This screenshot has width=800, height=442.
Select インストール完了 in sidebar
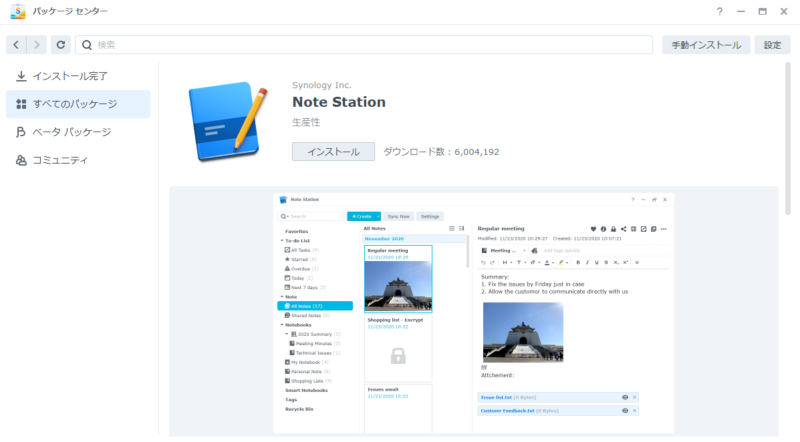(78, 76)
